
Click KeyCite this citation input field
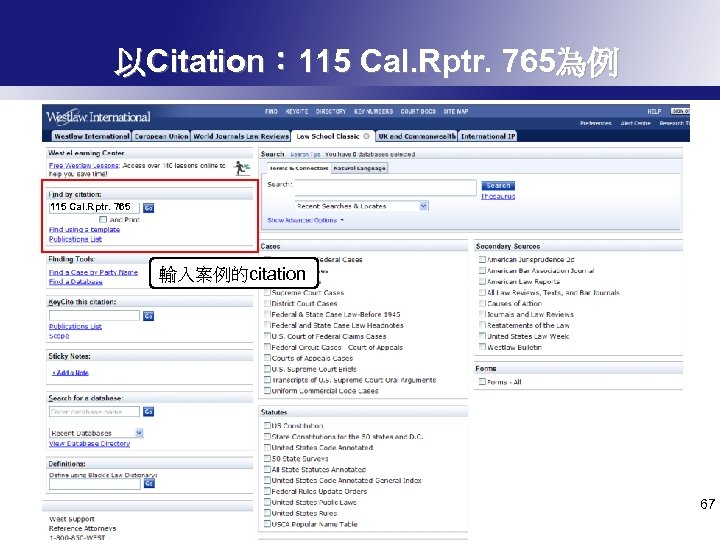click(x=94, y=315)
